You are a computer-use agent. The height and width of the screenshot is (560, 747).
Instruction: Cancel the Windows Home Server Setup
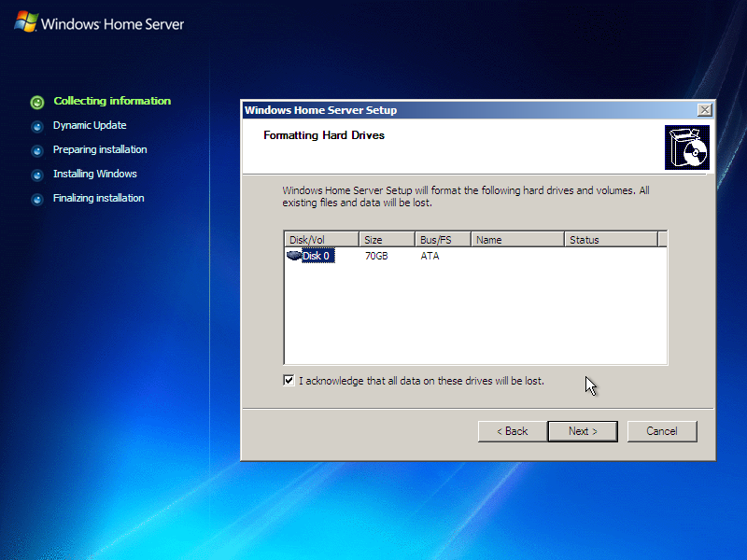click(x=662, y=431)
